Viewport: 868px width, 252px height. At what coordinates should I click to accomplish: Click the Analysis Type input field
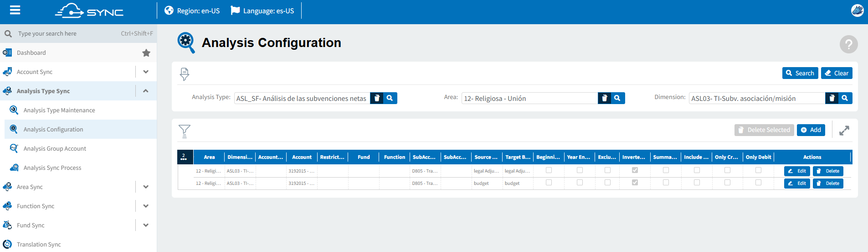click(302, 98)
